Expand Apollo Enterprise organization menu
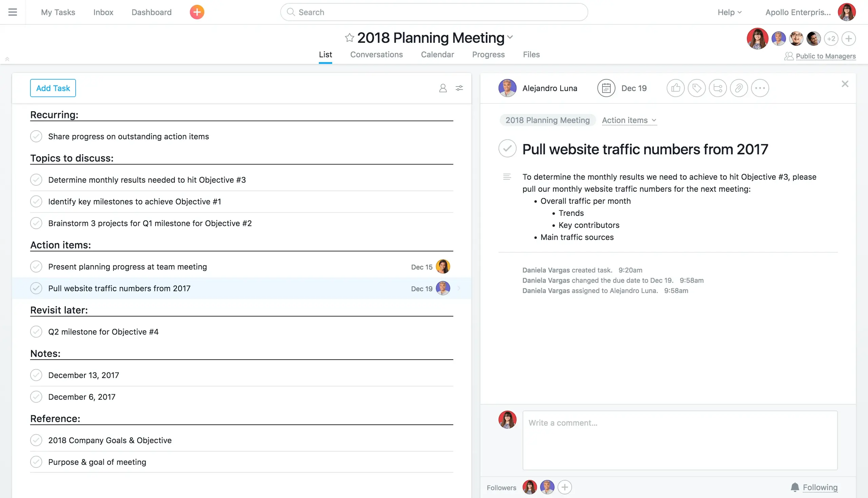This screenshot has height=498, width=868. (x=799, y=12)
